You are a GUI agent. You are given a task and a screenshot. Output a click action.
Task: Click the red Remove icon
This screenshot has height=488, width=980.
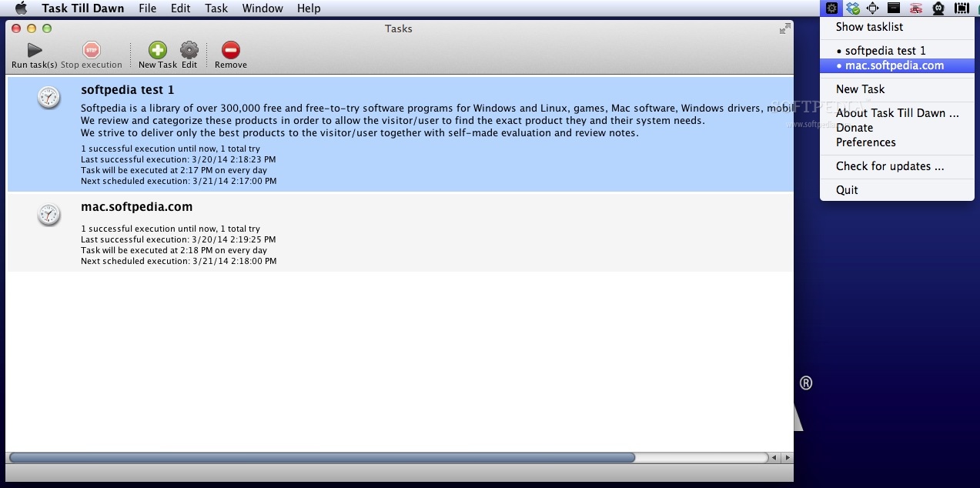tap(231, 51)
